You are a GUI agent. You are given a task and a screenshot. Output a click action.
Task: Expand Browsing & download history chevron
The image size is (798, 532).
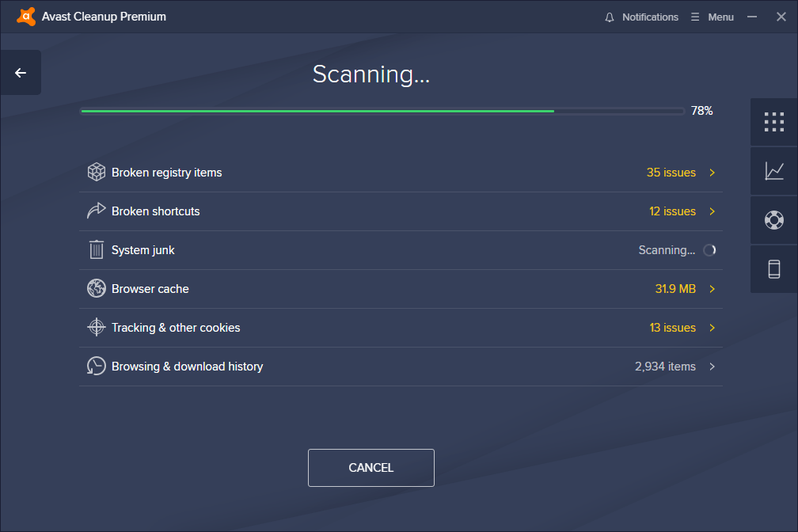[x=712, y=367]
